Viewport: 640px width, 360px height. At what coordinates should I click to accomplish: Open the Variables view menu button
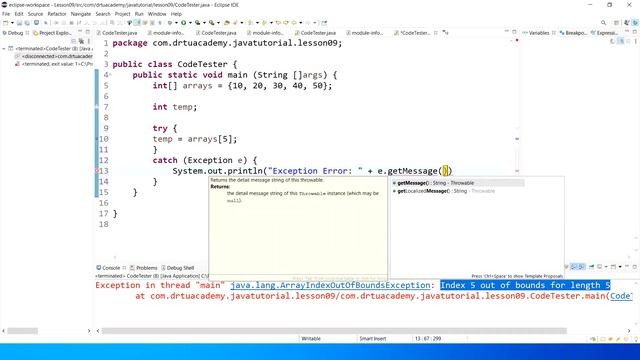(636, 41)
